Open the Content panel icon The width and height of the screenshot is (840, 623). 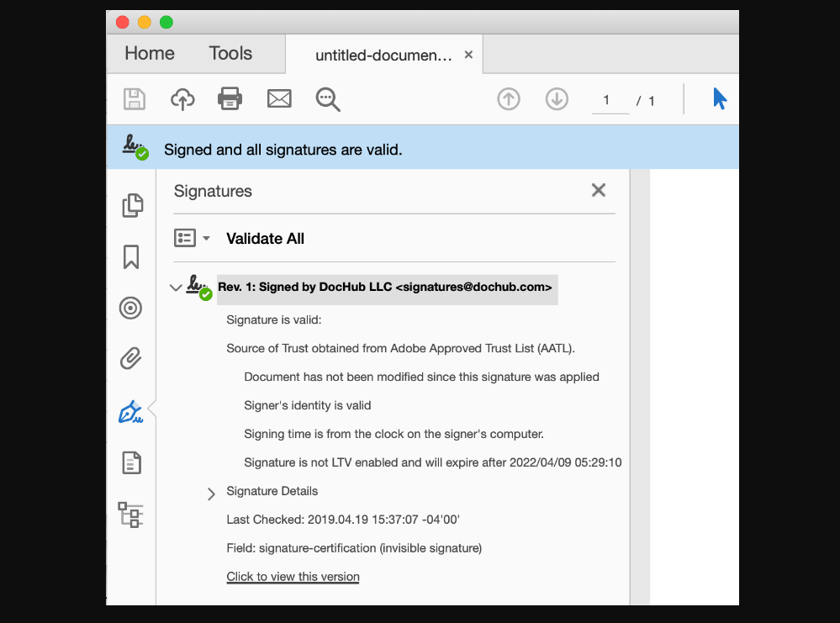pos(131,462)
